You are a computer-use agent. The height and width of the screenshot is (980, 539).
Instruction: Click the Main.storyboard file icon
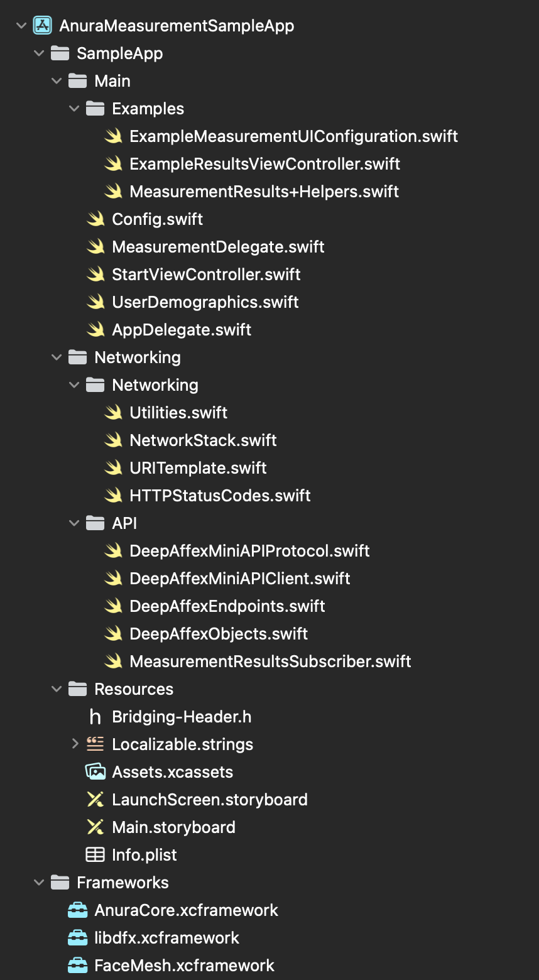(x=95, y=827)
